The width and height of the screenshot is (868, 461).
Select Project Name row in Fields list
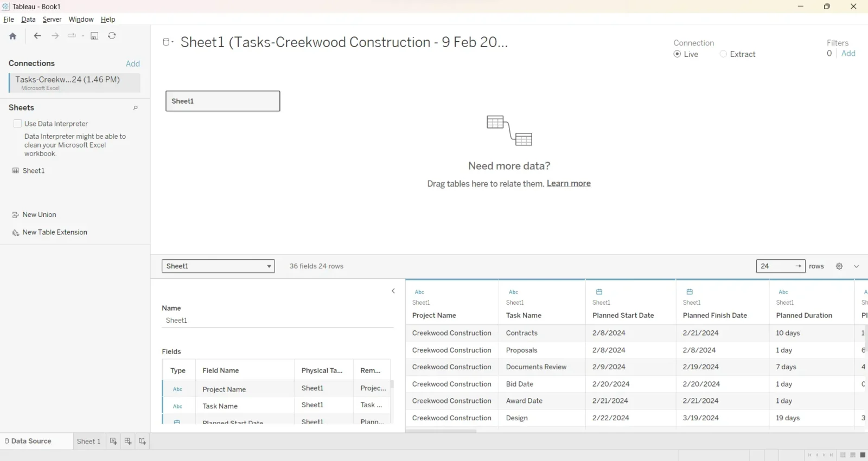[276, 389]
